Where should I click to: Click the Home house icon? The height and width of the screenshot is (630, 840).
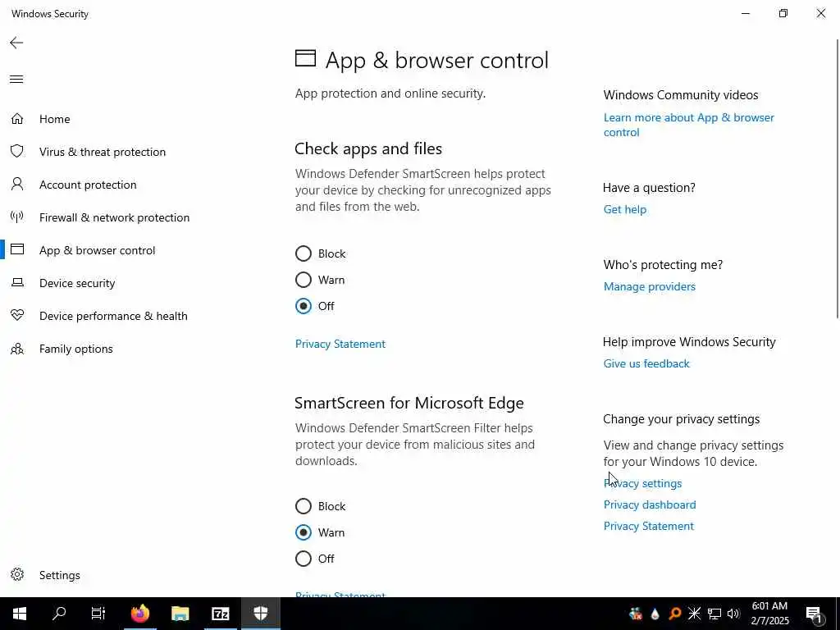coord(17,119)
